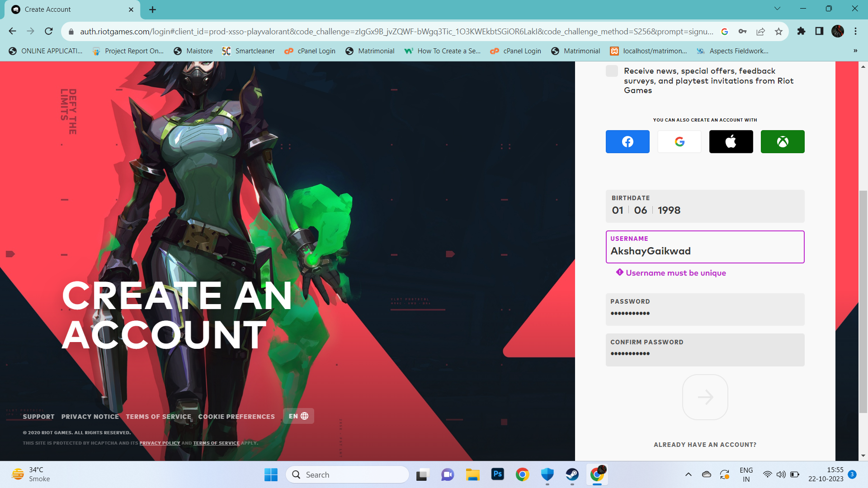The width and height of the screenshot is (868, 488).
Task: Click the scrollbar down arrow
Action: coord(863,456)
